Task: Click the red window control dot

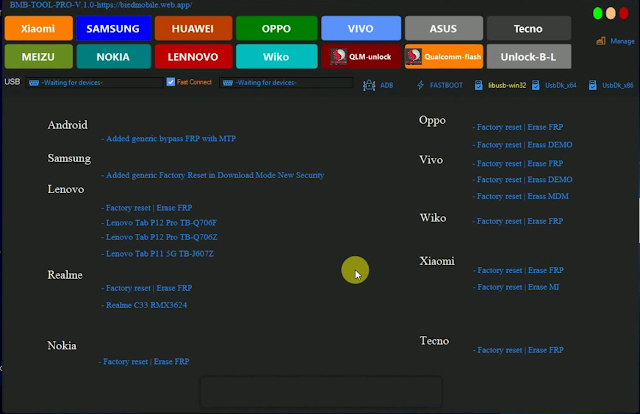Action: point(623,13)
